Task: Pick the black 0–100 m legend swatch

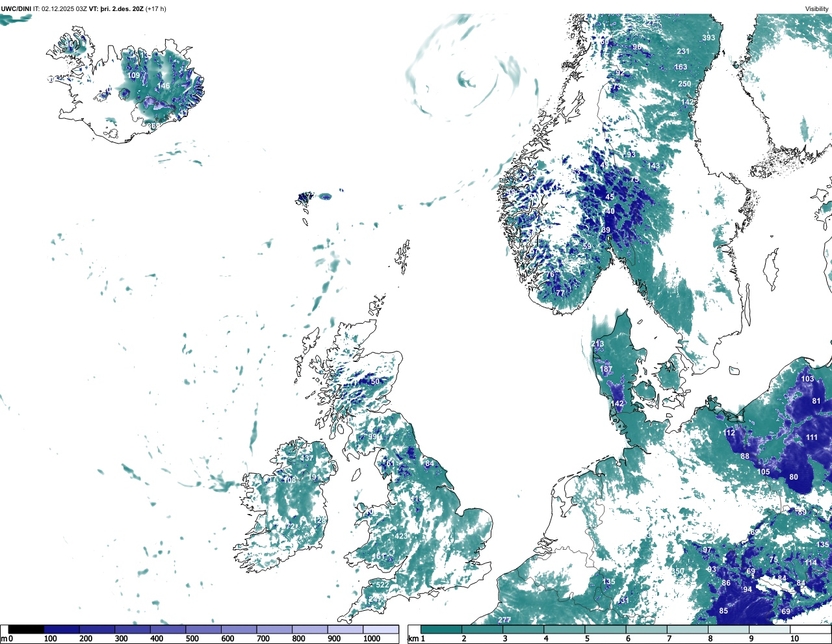Action: tap(26, 629)
